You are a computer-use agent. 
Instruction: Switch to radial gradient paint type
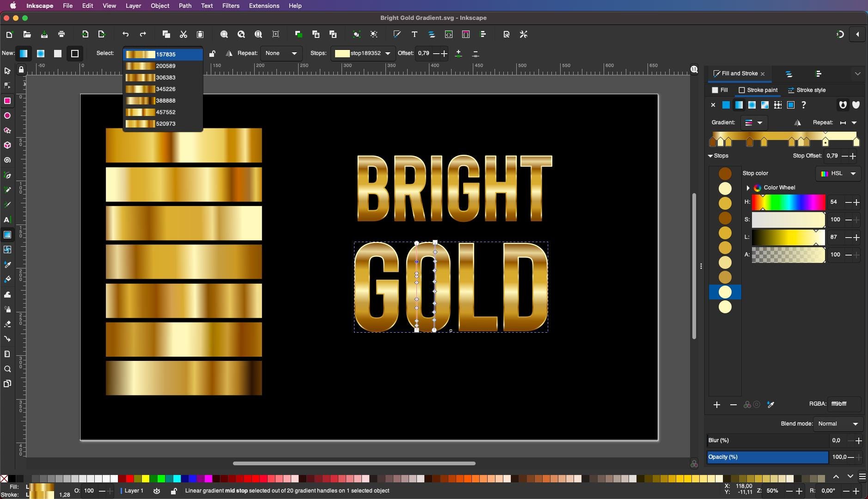point(752,105)
